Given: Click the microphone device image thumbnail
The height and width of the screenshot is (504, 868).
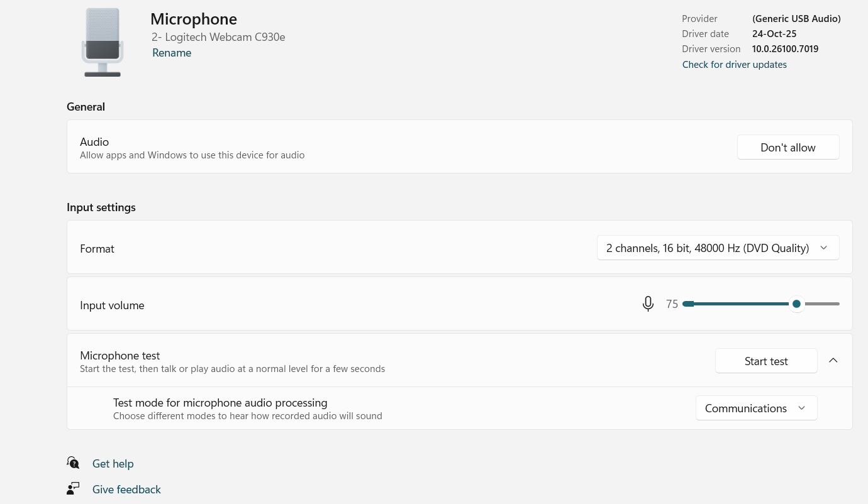Looking at the screenshot, I should (103, 42).
